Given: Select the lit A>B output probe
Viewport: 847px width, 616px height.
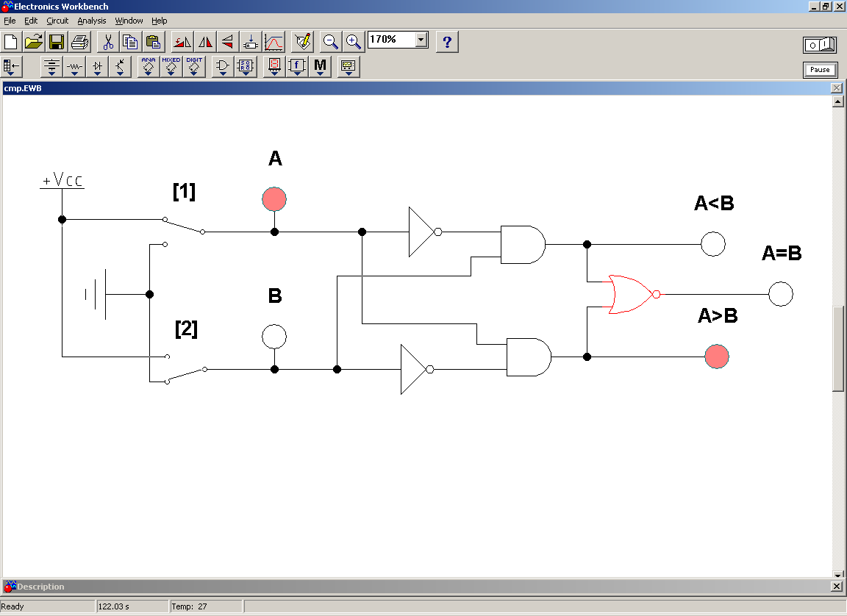Looking at the screenshot, I should click(717, 357).
